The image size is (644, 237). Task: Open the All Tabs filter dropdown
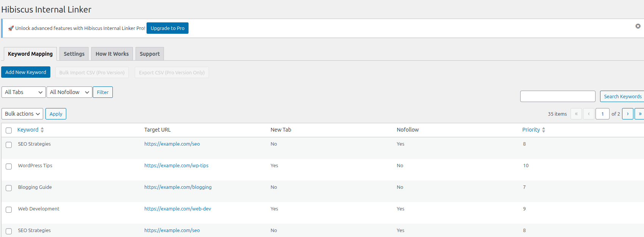[x=23, y=92]
